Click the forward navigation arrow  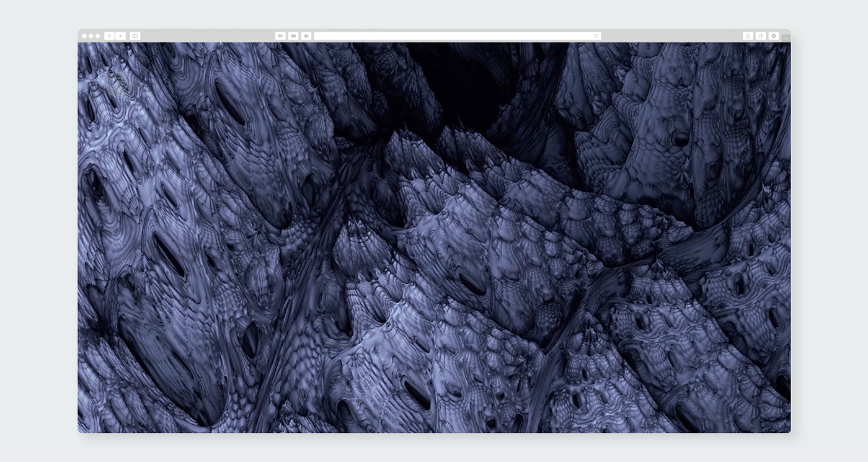click(120, 36)
